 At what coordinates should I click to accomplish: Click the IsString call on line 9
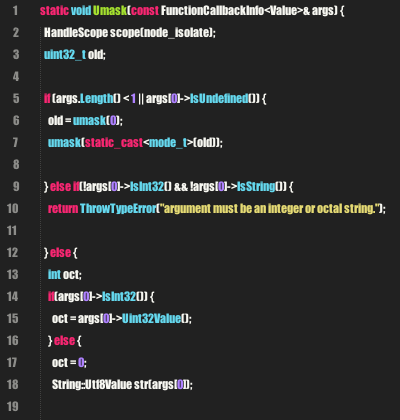[256, 187]
